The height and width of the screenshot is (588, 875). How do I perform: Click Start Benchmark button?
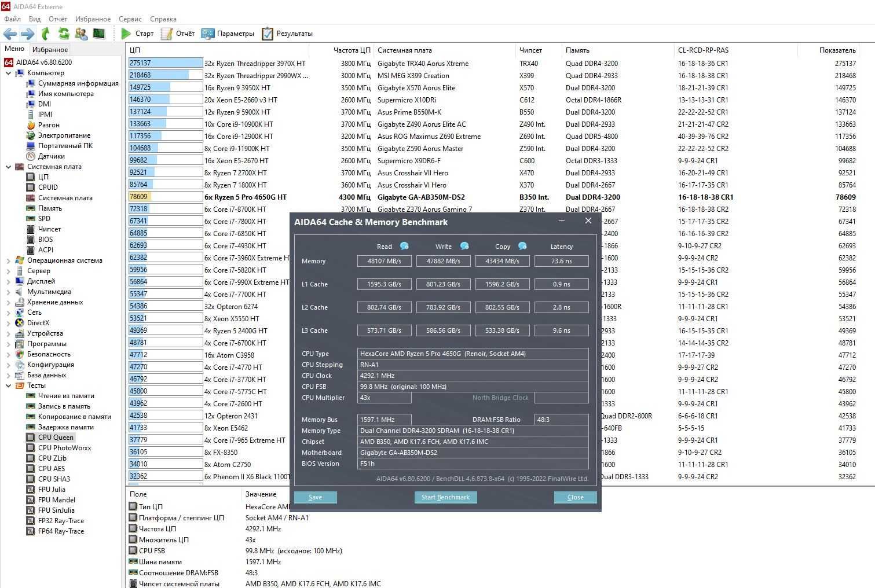445,497
